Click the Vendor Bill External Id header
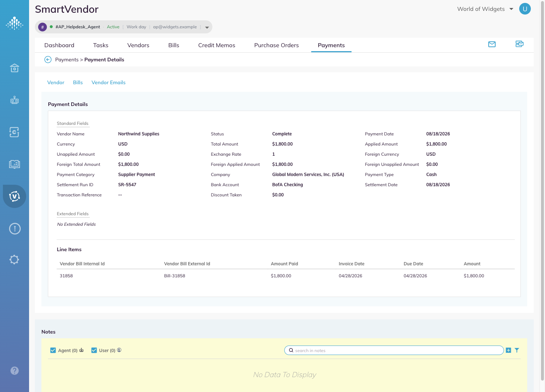 click(x=187, y=264)
